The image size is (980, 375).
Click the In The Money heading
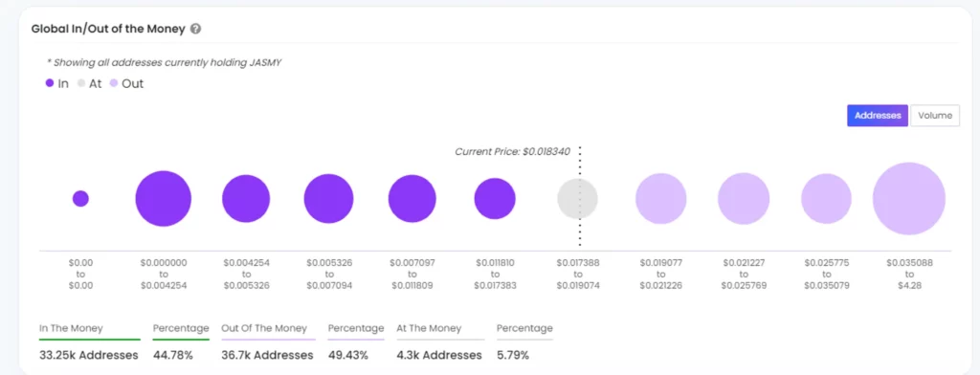(x=71, y=328)
